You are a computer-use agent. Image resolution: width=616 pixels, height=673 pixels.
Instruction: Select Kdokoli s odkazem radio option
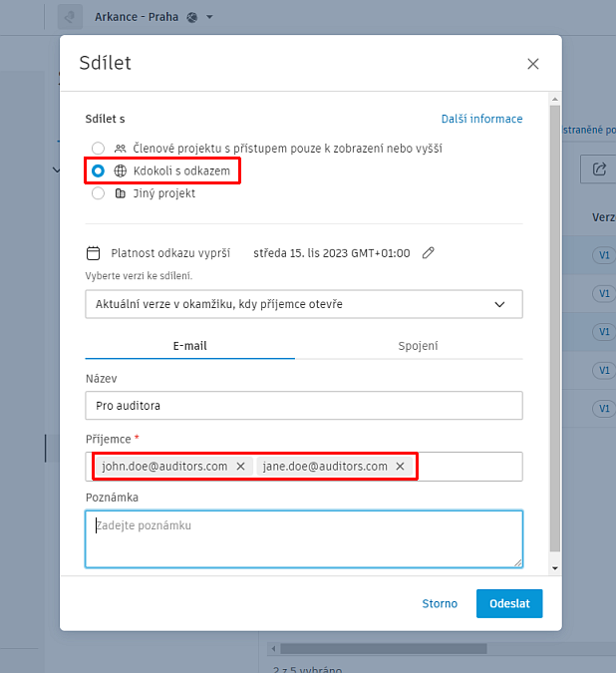click(x=98, y=171)
